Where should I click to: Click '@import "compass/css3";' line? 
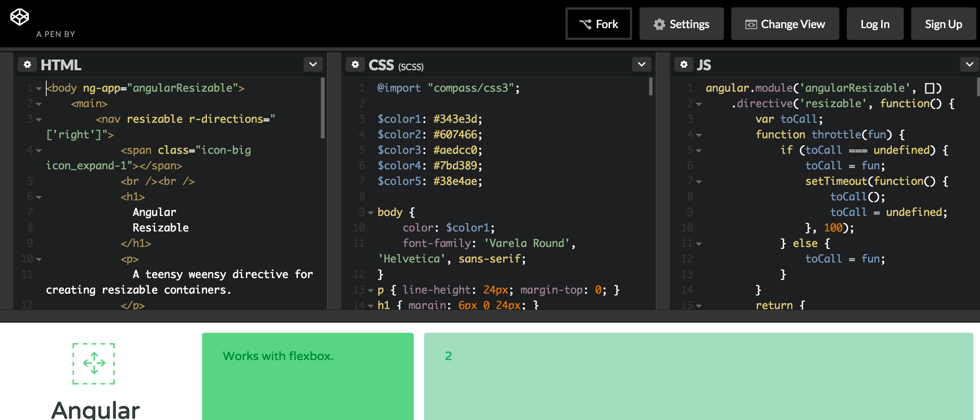(449, 88)
